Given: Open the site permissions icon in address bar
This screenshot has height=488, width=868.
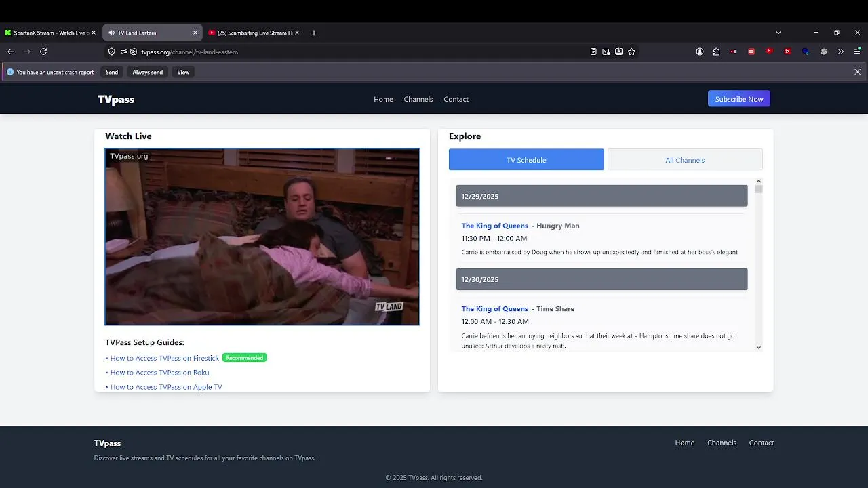Looking at the screenshot, I should pos(124,52).
